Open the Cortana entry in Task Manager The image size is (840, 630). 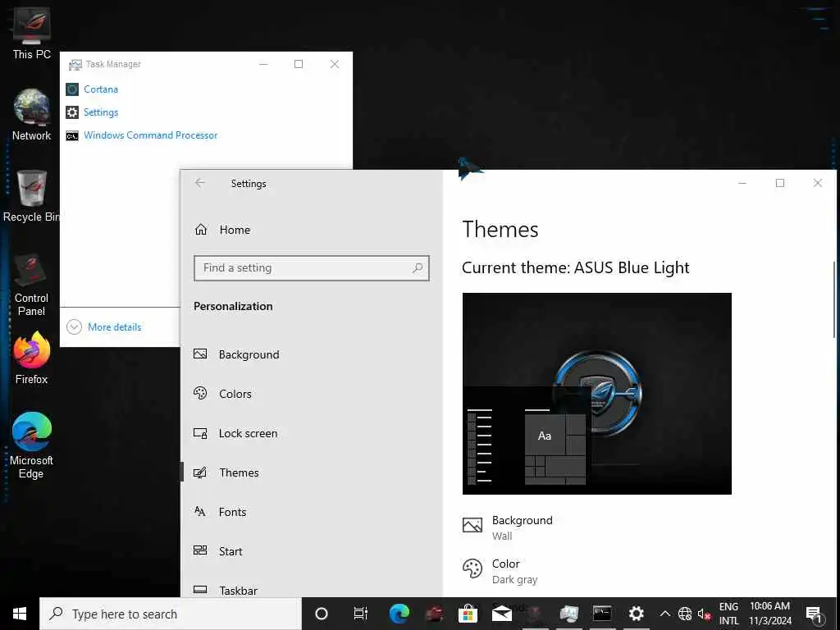tap(101, 89)
